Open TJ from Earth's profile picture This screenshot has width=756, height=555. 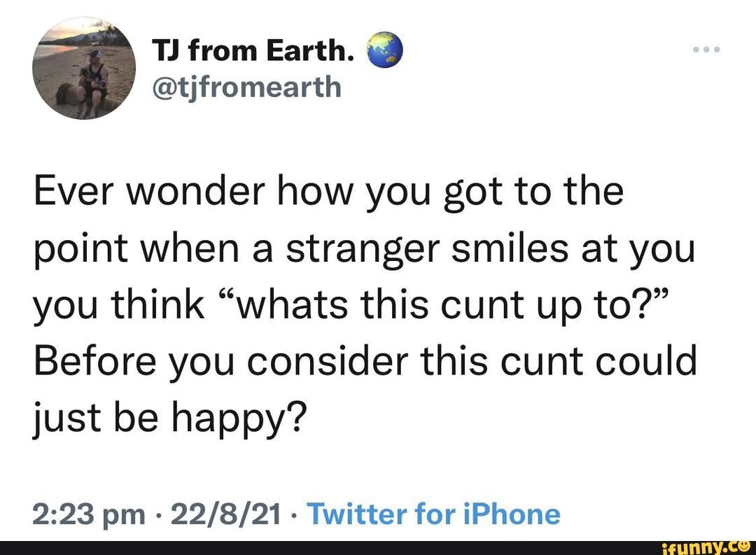tap(84, 69)
